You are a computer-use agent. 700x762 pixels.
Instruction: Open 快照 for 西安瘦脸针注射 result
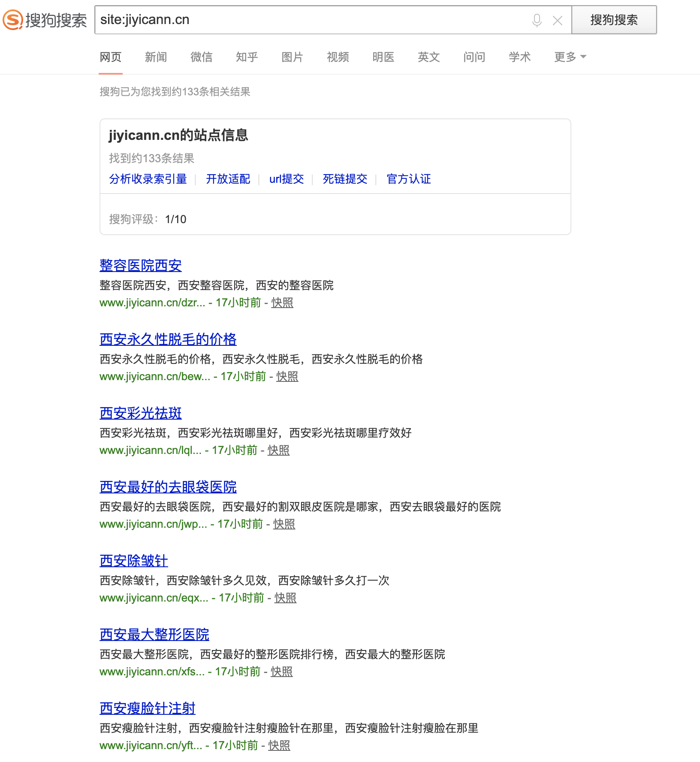279,746
